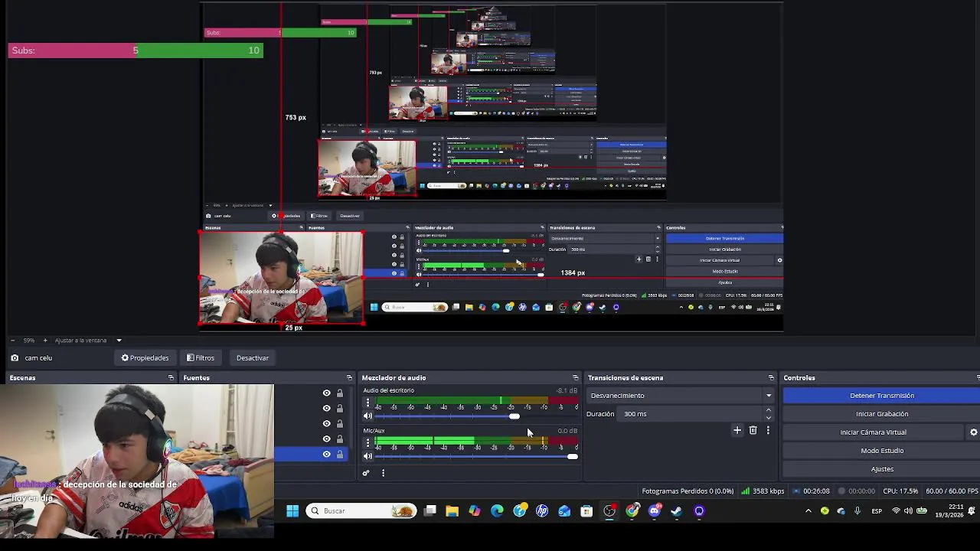Toggle the lock of the topmost source

340,393
